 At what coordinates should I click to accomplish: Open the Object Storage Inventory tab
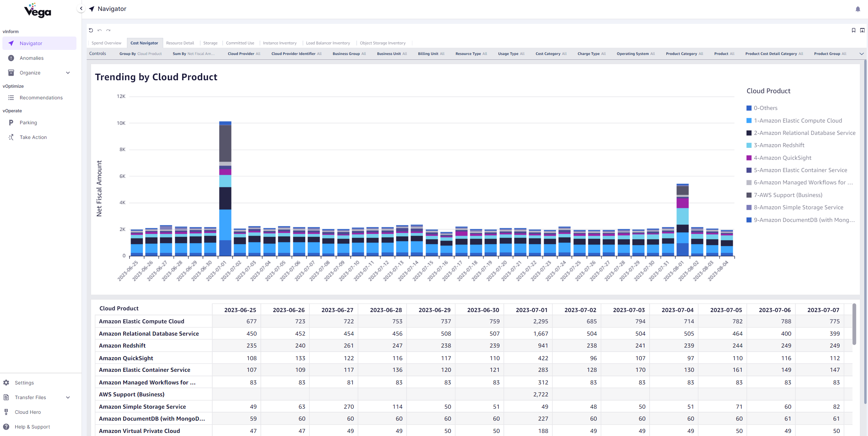(x=383, y=43)
